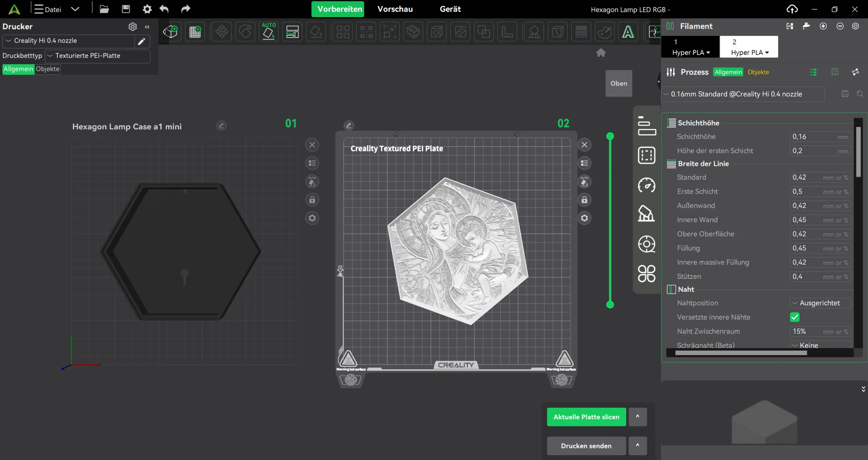Search process settings with magnifier icon

[x=860, y=94]
